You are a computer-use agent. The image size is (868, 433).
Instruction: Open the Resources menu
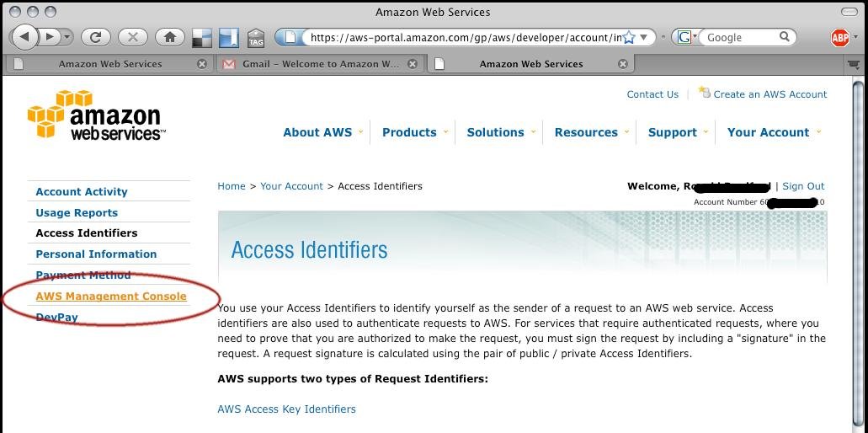pyautogui.click(x=586, y=132)
